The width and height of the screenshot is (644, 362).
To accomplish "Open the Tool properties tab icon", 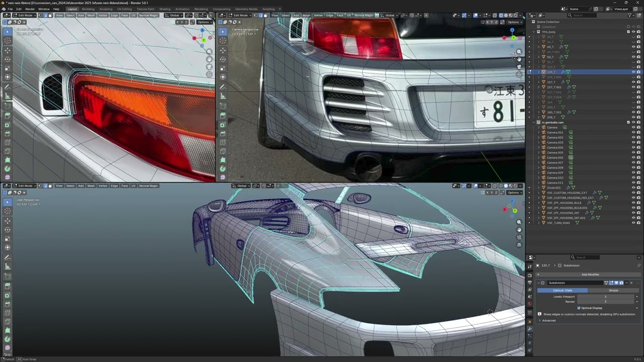I will [x=530, y=266].
